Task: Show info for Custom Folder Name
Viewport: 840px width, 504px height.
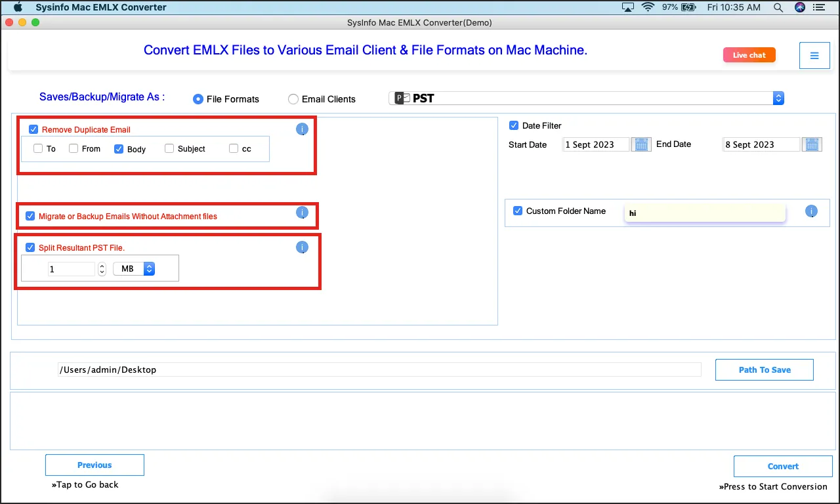Action: coord(812,211)
